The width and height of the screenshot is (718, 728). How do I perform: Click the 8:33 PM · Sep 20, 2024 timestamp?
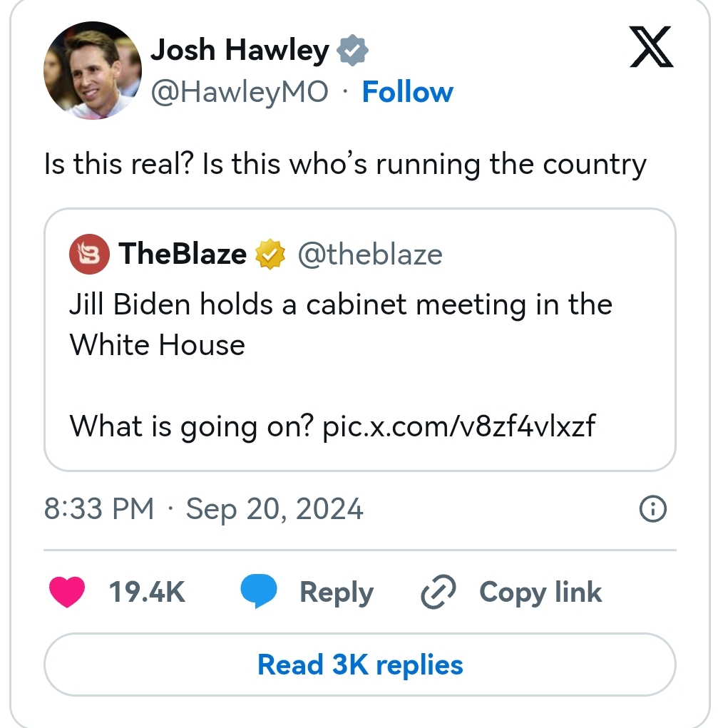204,509
